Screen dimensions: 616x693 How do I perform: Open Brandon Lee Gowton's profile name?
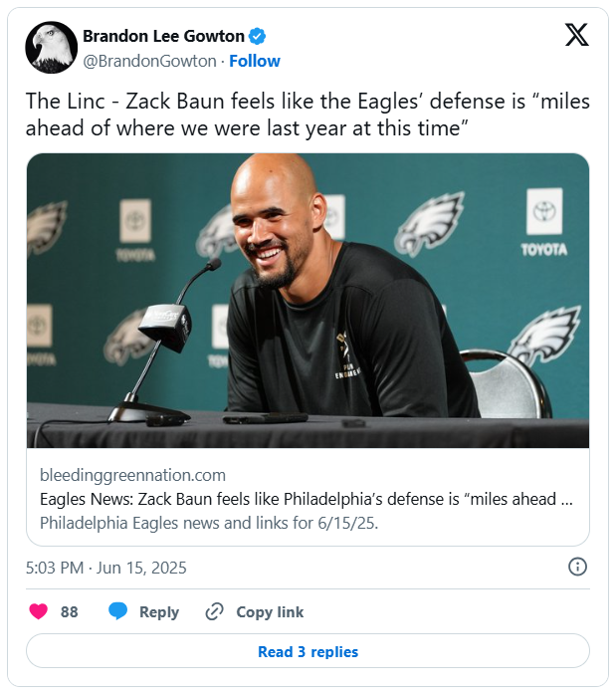(163, 37)
